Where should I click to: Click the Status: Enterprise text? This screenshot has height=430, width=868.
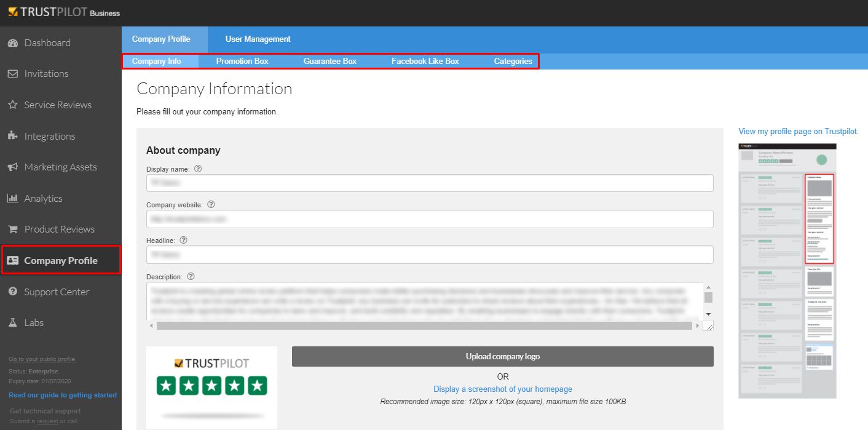coord(33,372)
